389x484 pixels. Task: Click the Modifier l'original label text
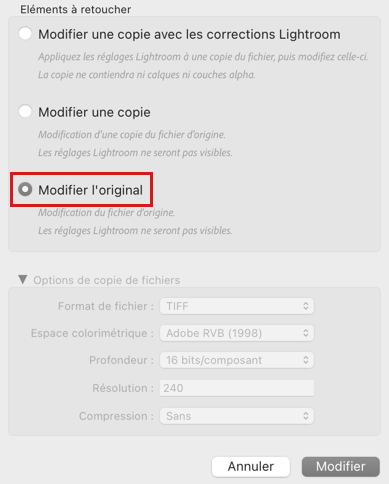(90, 190)
